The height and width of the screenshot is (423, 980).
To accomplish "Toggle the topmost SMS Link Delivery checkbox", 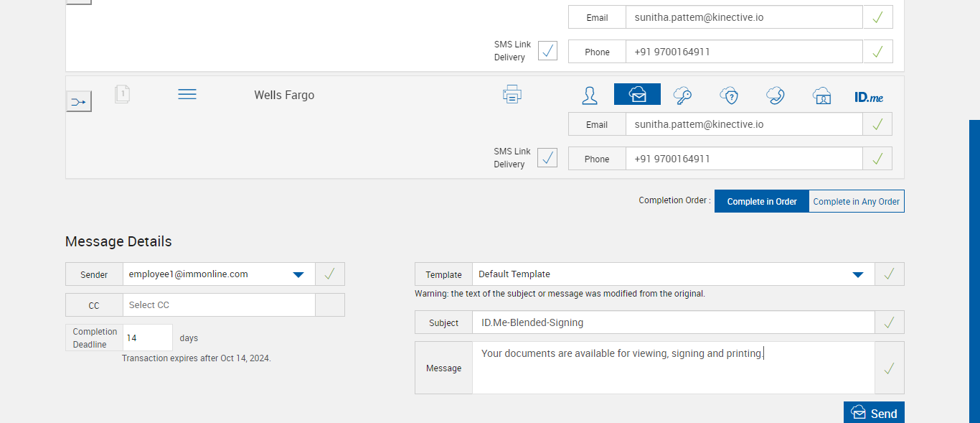I will tap(547, 50).
